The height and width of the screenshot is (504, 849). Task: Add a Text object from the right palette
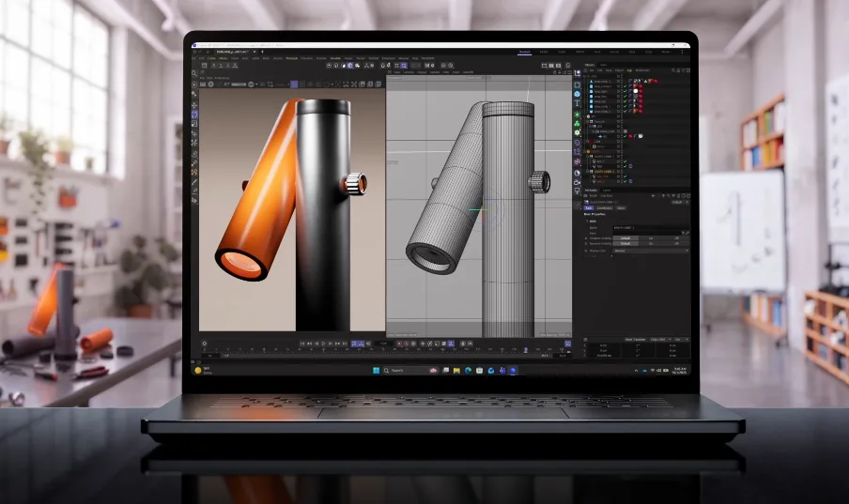click(578, 103)
